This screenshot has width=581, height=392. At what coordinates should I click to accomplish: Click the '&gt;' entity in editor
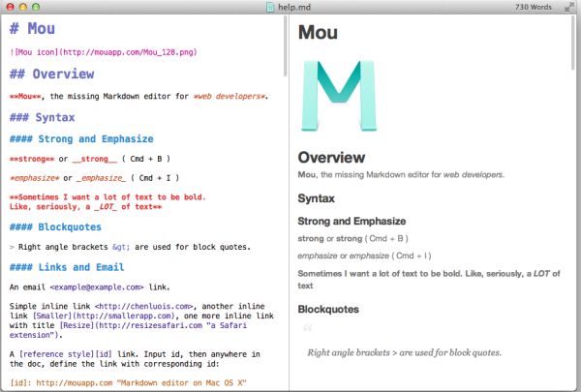(121, 247)
